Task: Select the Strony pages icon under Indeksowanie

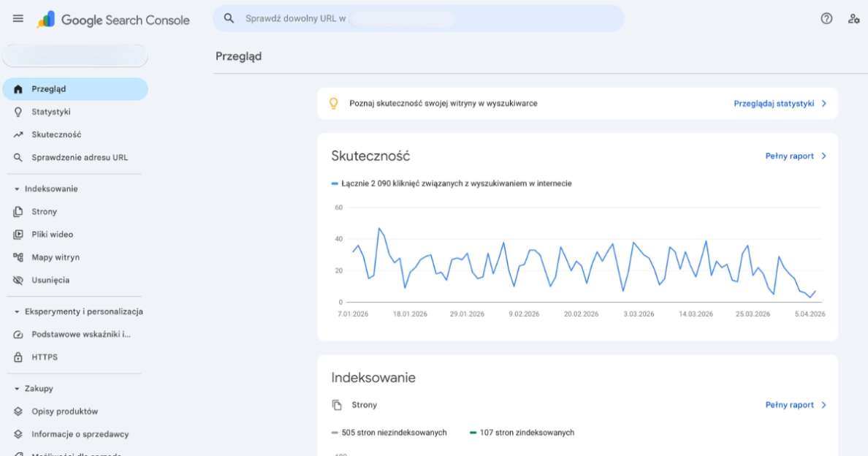Action: (18, 211)
